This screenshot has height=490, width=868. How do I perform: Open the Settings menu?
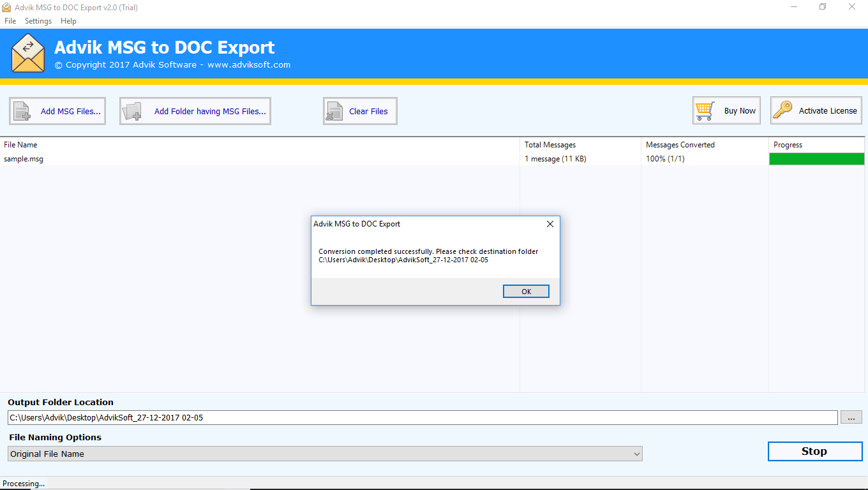click(x=38, y=21)
